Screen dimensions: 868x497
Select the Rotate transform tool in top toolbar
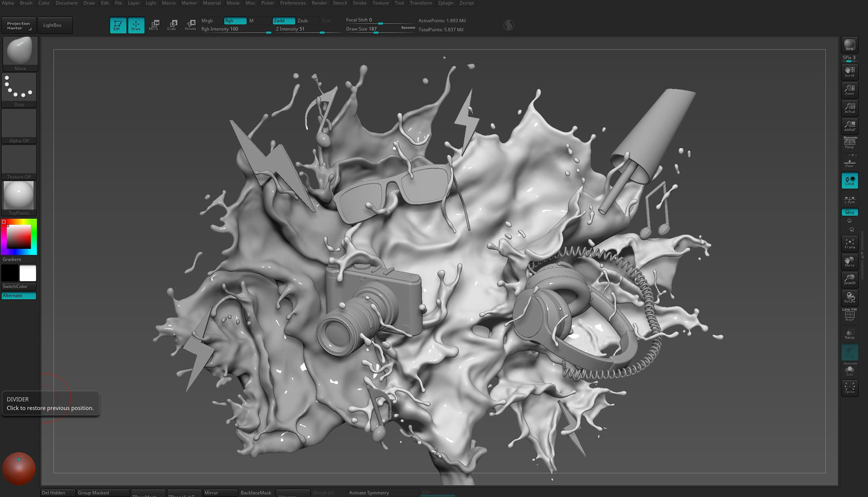(x=190, y=25)
